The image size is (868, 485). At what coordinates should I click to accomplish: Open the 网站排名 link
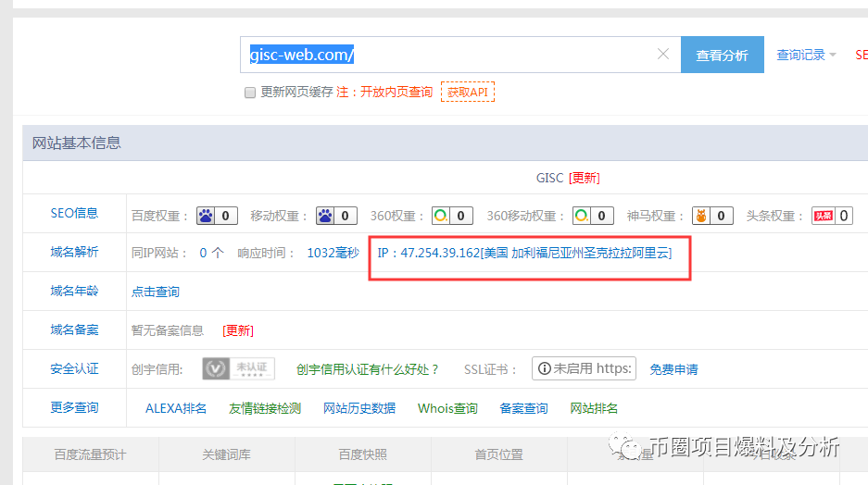[594, 408]
